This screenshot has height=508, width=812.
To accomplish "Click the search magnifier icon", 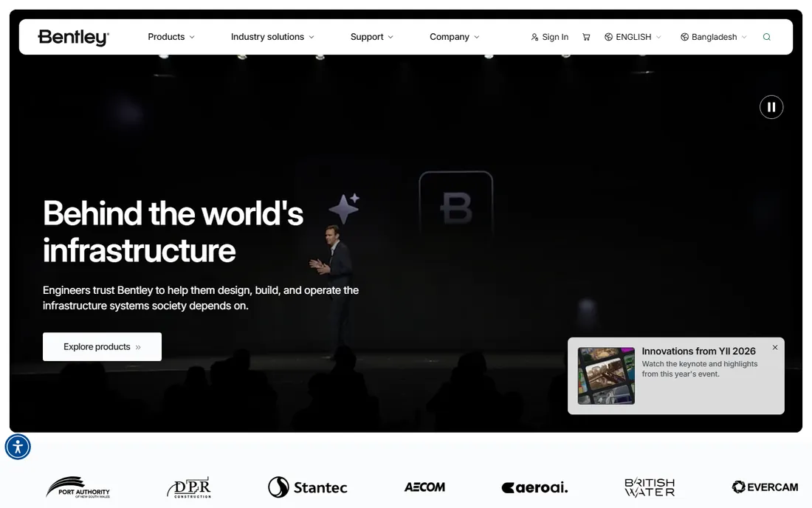I will 766,37.
